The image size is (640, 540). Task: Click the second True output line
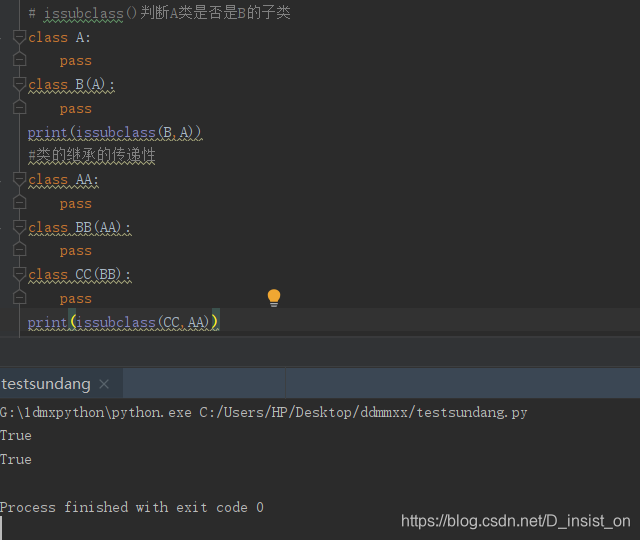pos(16,460)
